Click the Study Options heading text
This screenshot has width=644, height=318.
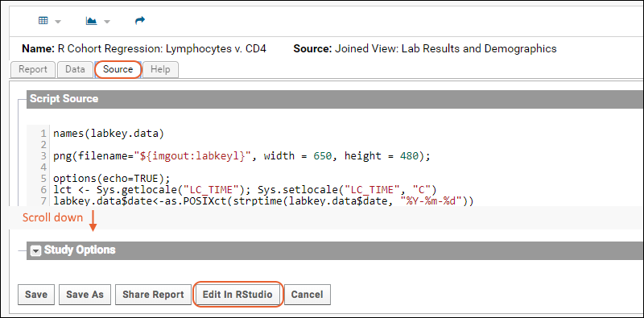(x=80, y=250)
